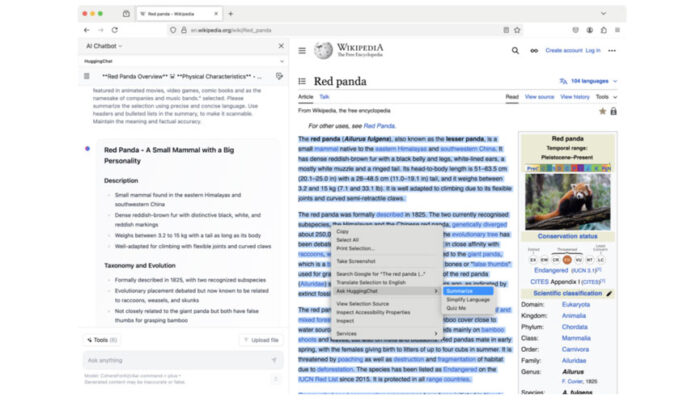Open the Carnivora link
The width and height of the screenshot is (696, 402).
click(x=575, y=349)
